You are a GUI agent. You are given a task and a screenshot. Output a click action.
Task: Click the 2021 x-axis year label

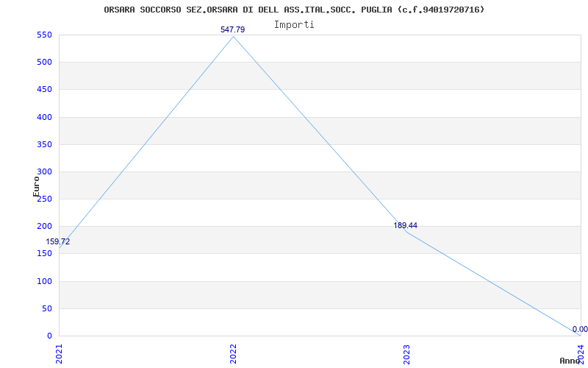pos(59,354)
